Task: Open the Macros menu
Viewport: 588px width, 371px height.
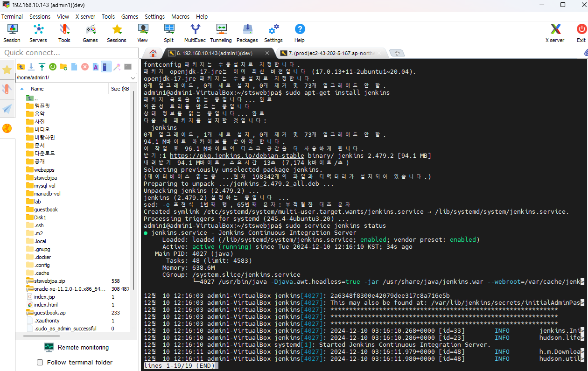Action: (x=180, y=16)
